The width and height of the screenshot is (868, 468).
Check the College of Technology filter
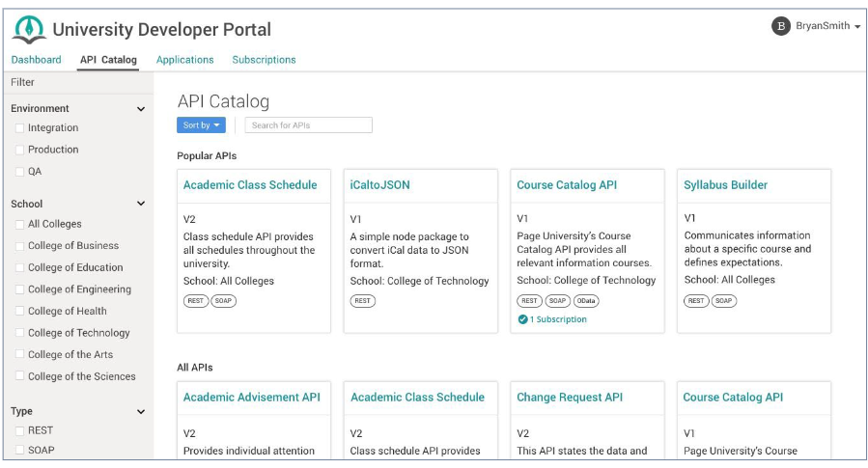click(x=20, y=333)
